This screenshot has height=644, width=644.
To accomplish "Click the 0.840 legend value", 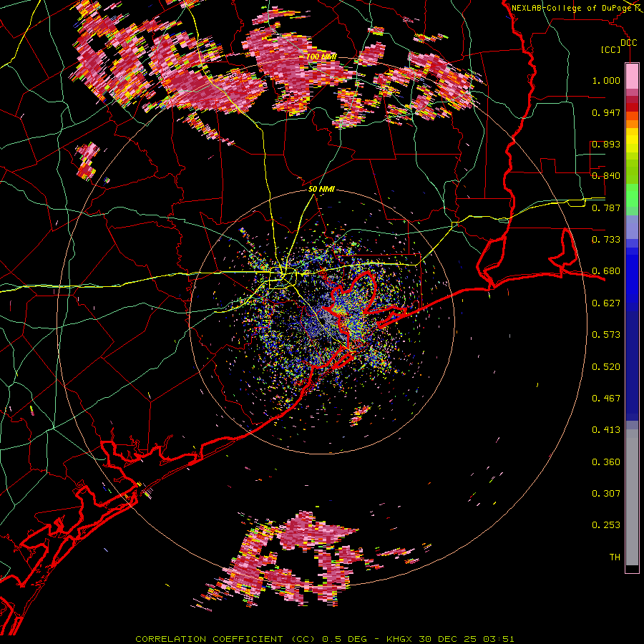I will 606,176.
